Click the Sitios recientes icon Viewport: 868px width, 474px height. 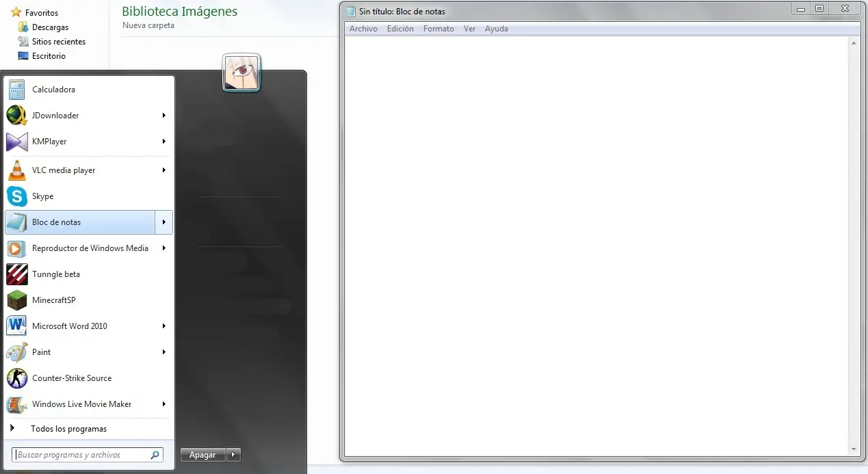[23, 42]
